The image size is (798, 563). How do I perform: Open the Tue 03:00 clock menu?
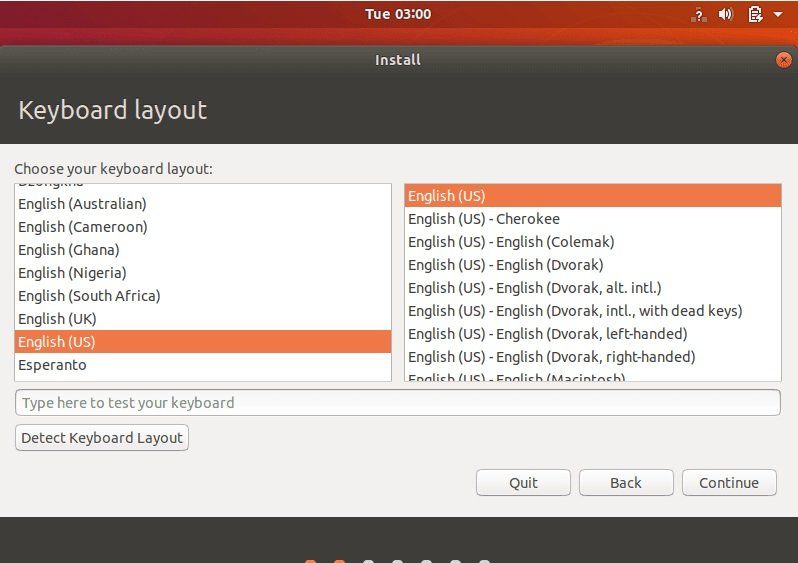click(x=398, y=14)
